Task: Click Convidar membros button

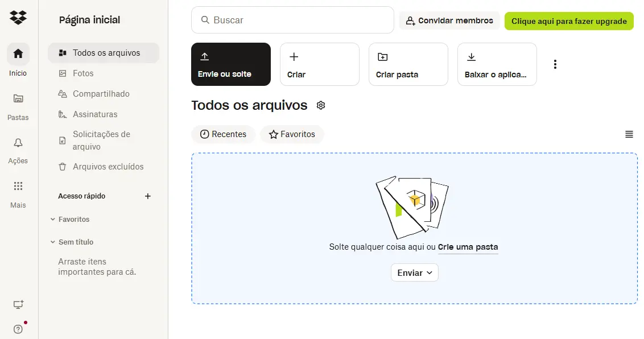Action: click(x=449, y=20)
